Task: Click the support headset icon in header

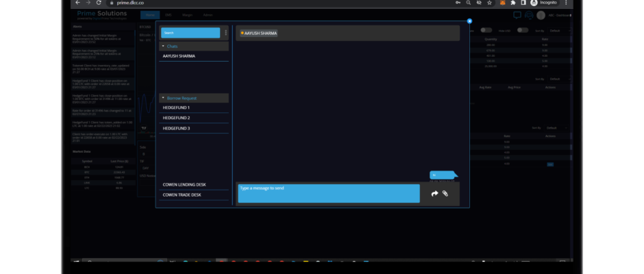Action: 528,14
